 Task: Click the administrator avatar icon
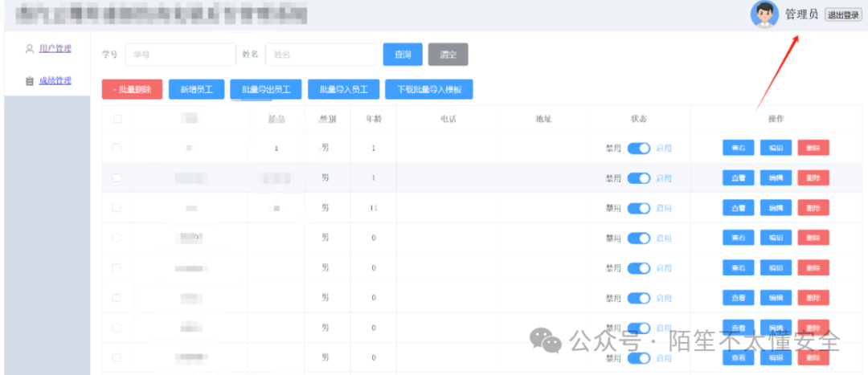click(x=764, y=14)
